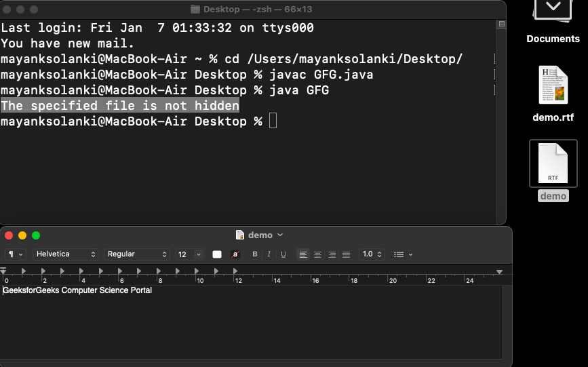
Task: Open the font size 12 combo box
Action: (x=190, y=254)
